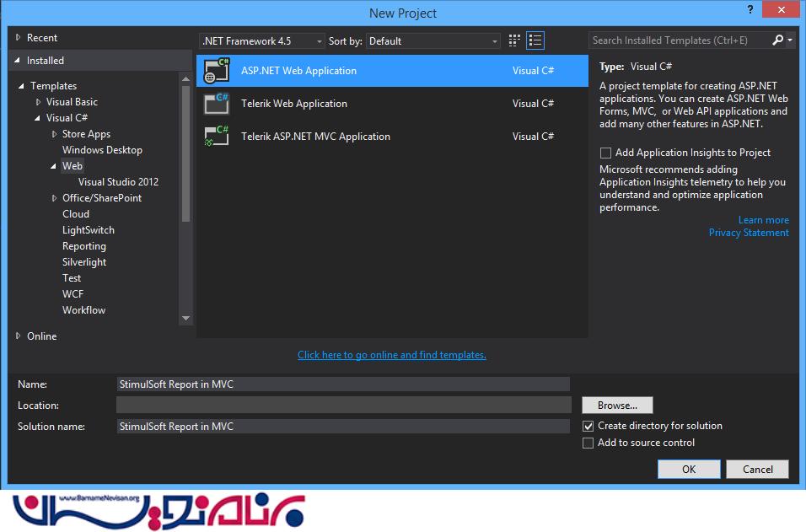Click the Telerik ASP.NET MVC Application icon

(217, 137)
